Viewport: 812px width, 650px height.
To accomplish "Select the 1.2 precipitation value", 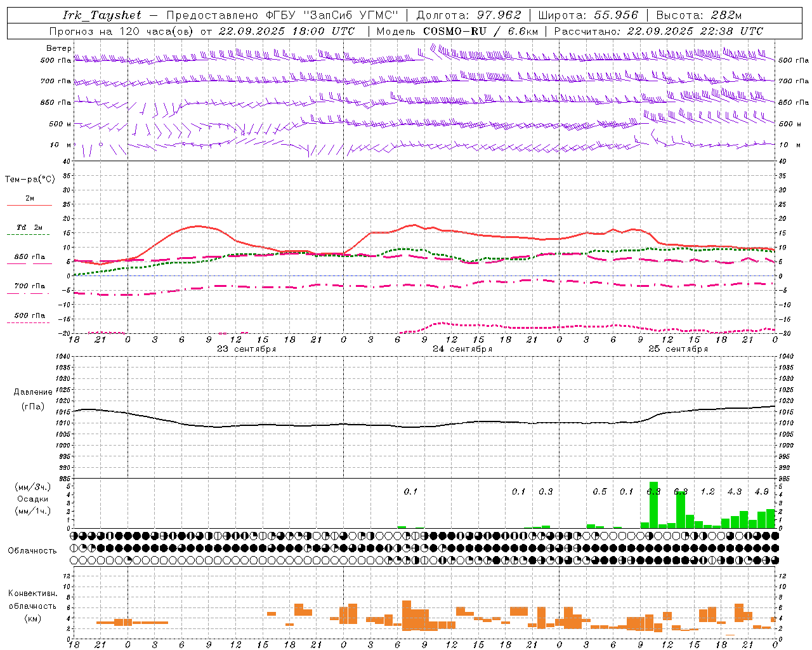I will pyautogui.click(x=707, y=492).
